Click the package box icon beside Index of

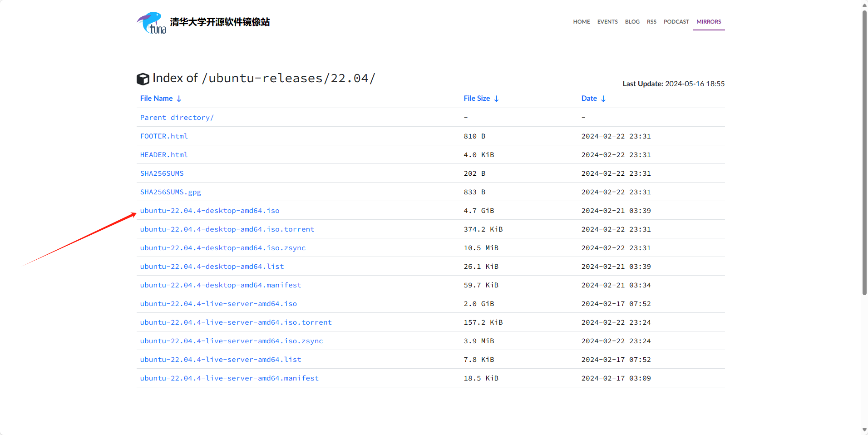(x=143, y=79)
